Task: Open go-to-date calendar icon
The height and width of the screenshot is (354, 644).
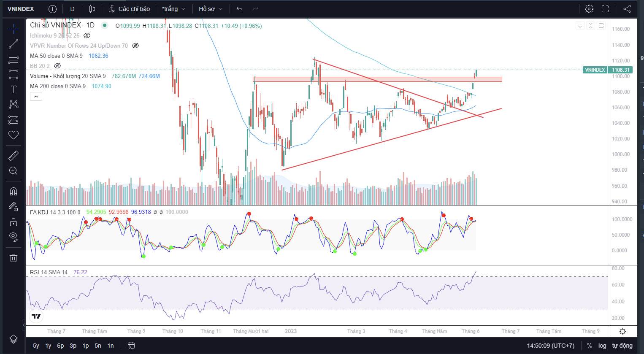Action: tap(131, 346)
